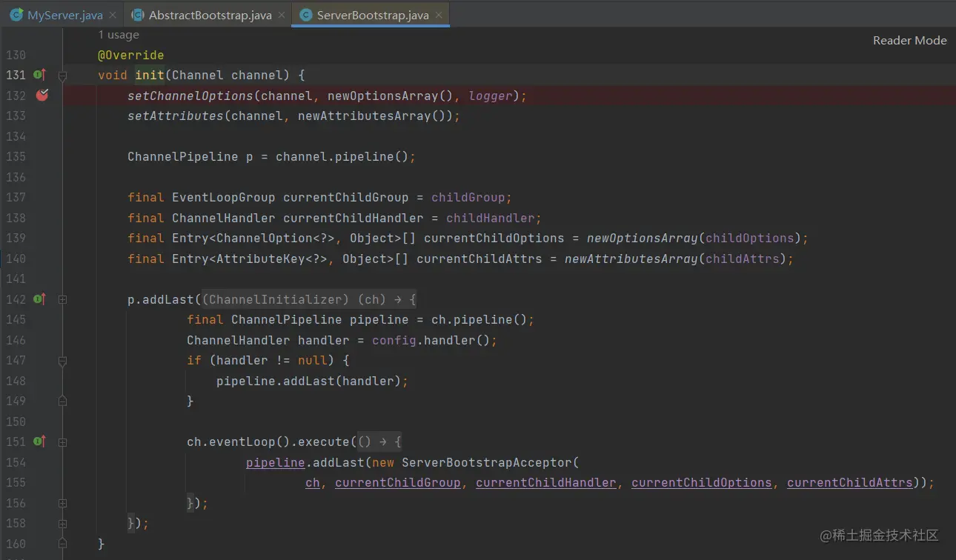Screen dimensions: 956x560
Task: Click the childOptions argument on line 139
Action: [x=750, y=238]
